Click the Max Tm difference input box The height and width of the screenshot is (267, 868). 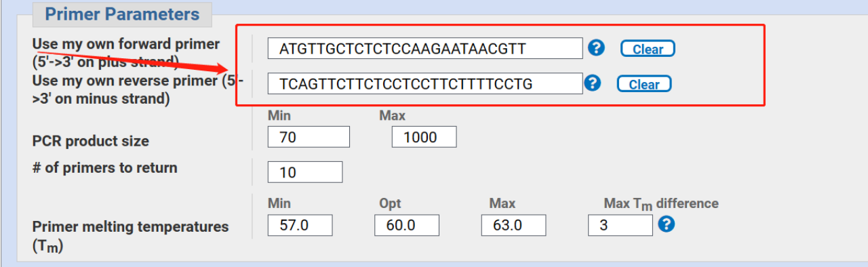pos(620,226)
